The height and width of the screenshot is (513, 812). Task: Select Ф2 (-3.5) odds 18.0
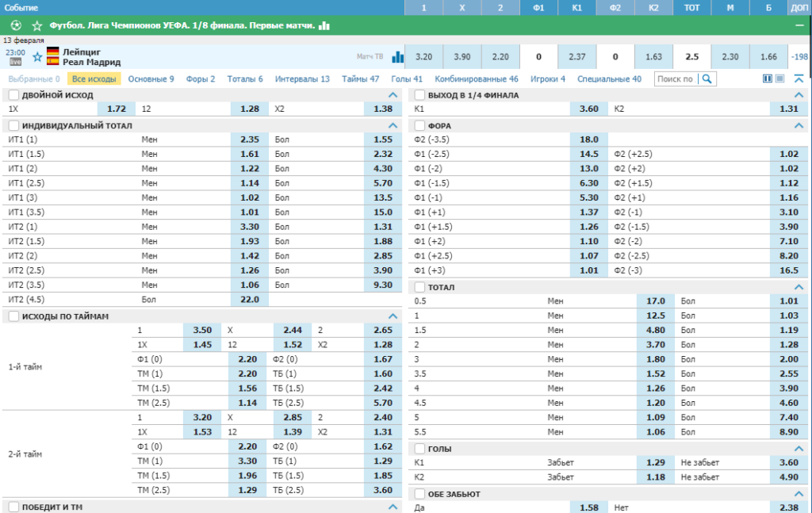[x=589, y=140]
